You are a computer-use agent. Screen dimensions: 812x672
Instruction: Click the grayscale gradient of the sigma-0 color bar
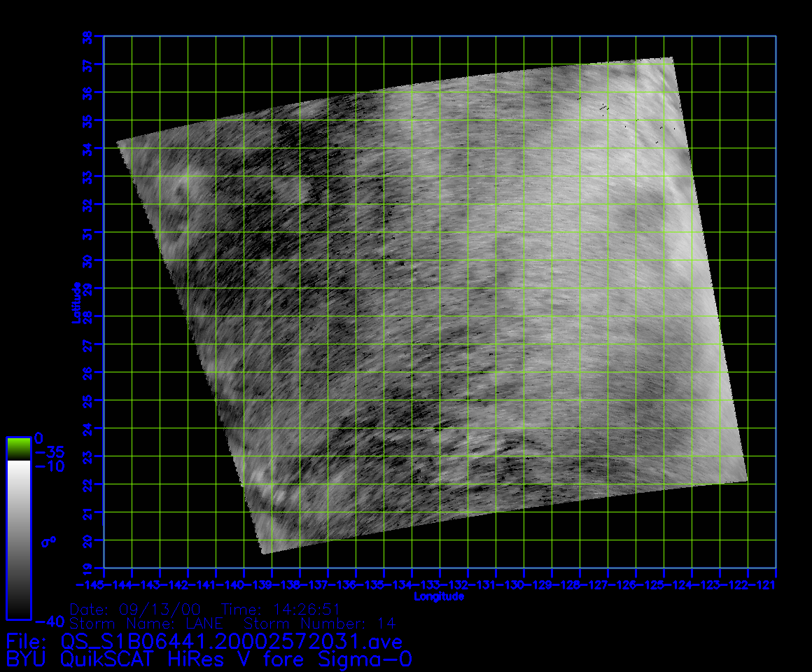tap(18, 539)
